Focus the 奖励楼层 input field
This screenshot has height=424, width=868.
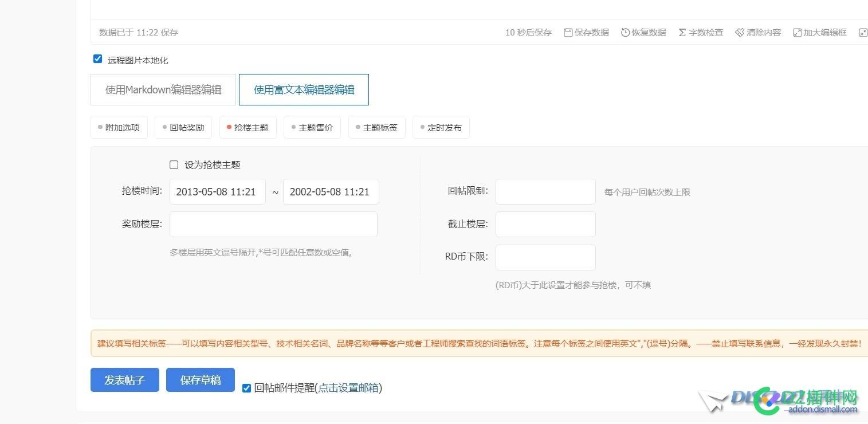tap(273, 224)
